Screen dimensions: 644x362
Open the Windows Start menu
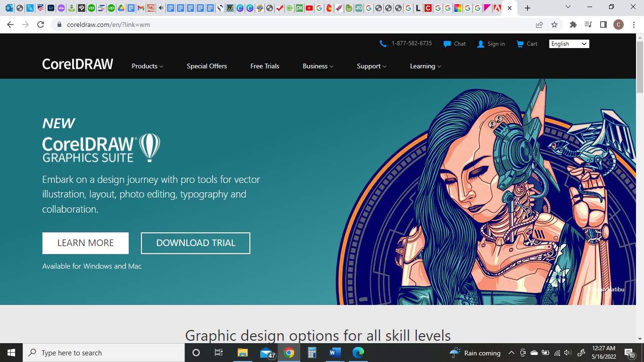point(11,353)
